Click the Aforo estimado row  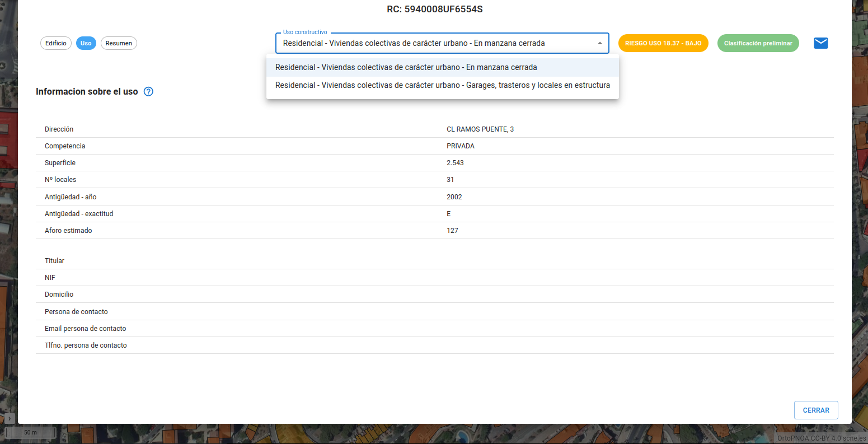click(68, 231)
